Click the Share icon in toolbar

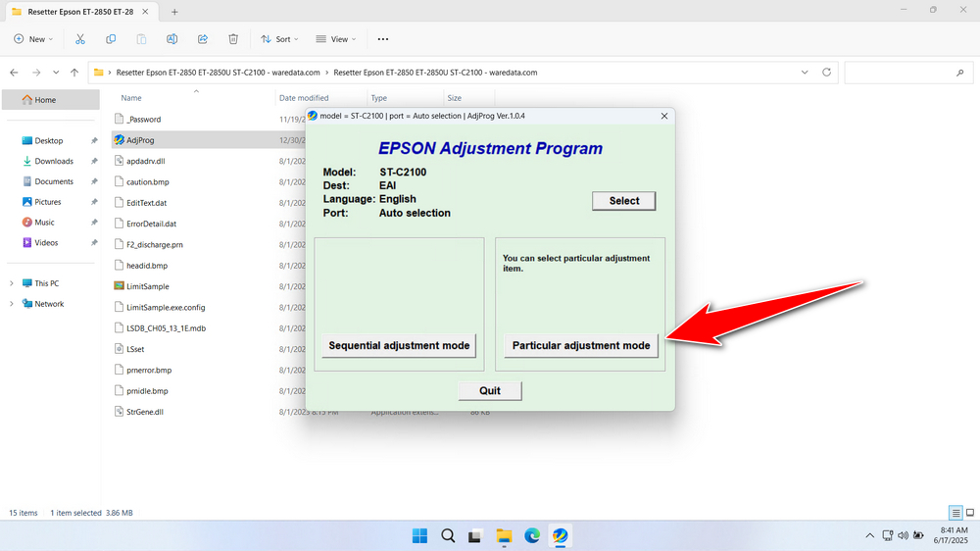click(203, 39)
